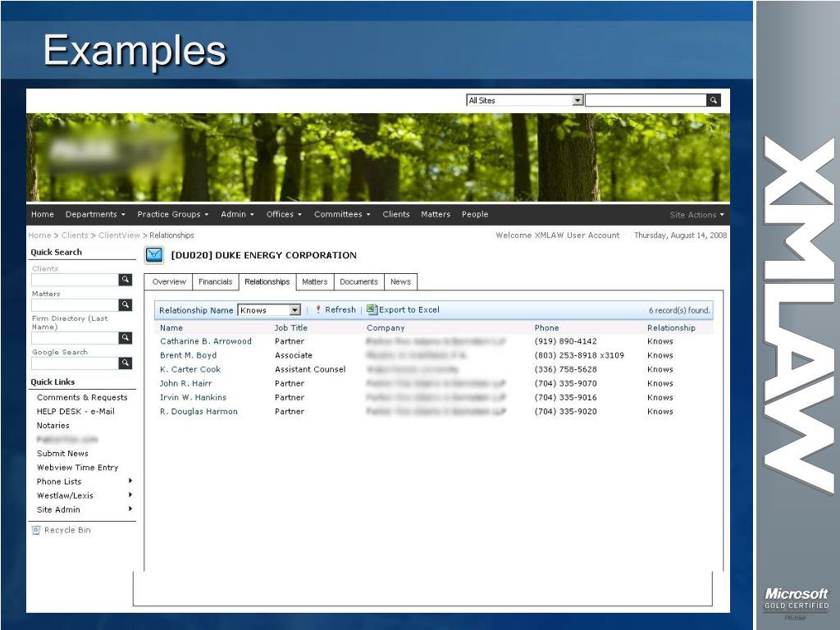Click the Google Search magnifier icon
840x630 pixels.
coord(126,363)
